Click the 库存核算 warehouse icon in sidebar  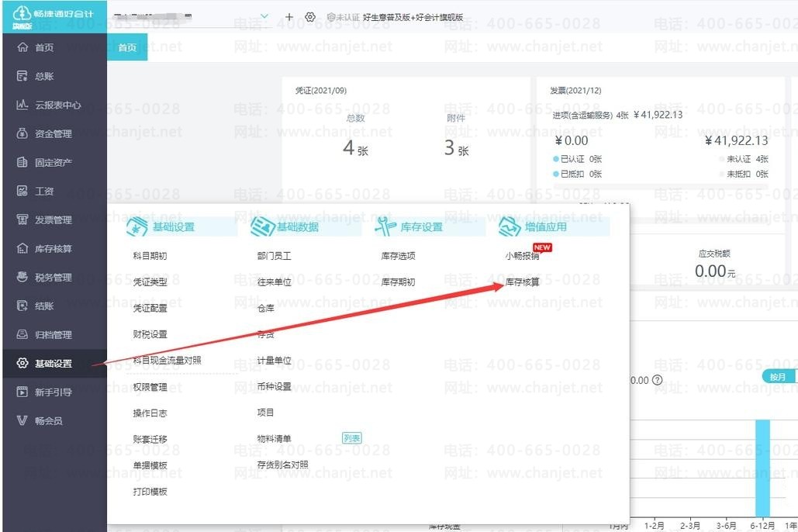point(22,248)
